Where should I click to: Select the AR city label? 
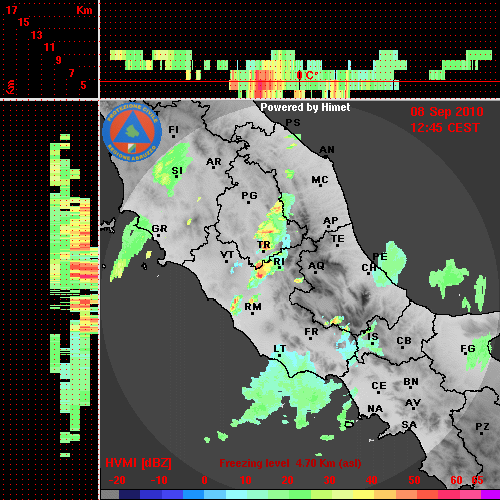[x=214, y=162]
